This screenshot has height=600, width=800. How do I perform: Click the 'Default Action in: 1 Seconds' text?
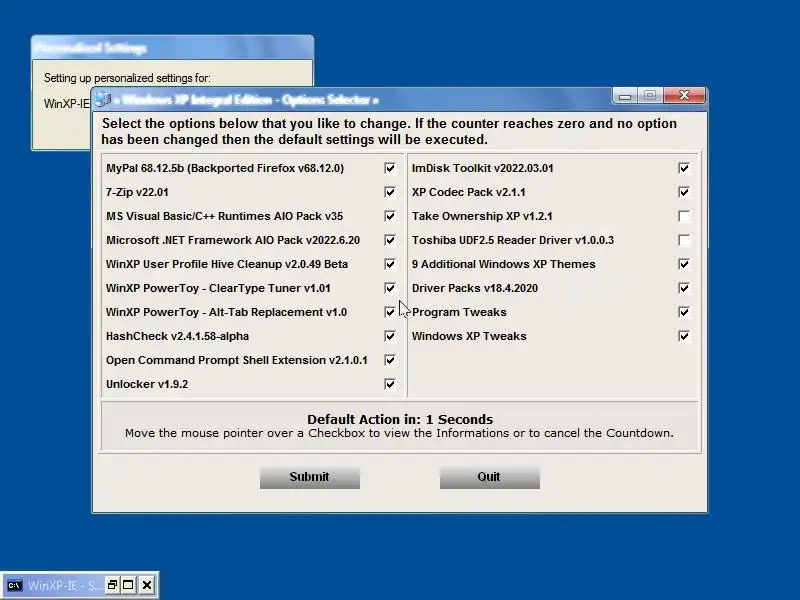tap(400, 419)
